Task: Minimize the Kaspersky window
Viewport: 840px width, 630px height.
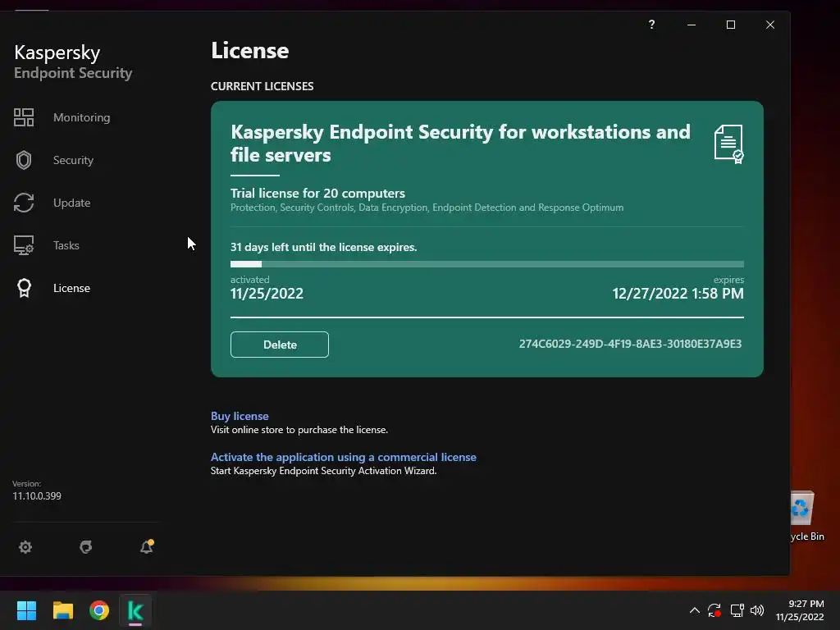Action: (692, 25)
